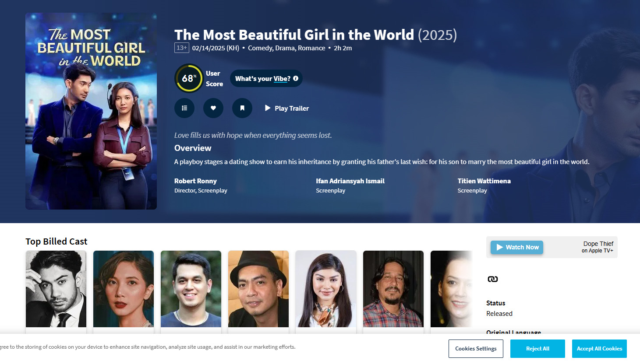Click the 13+ certification badge
640x364 pixels.
tap(181, 48)
